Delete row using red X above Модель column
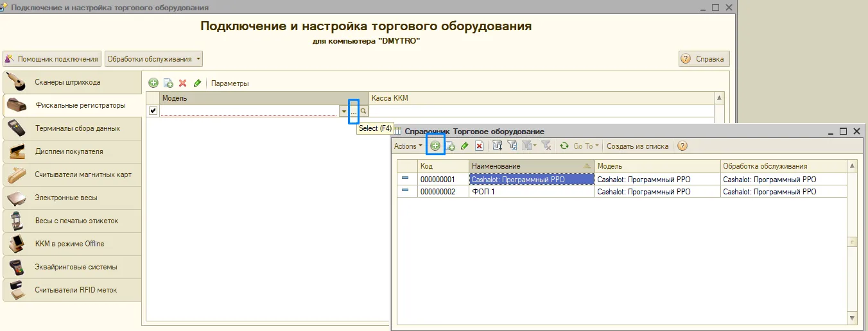Screen dimensions: 868x331 (182, 83)
